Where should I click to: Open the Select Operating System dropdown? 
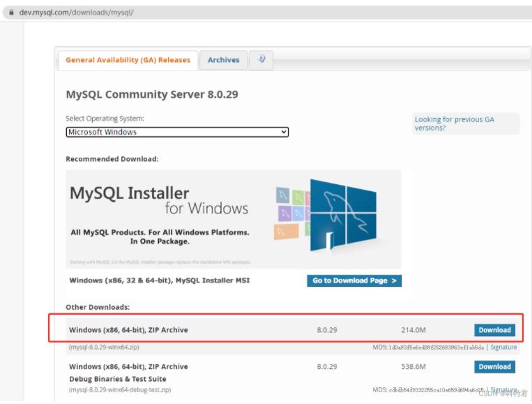177,132
